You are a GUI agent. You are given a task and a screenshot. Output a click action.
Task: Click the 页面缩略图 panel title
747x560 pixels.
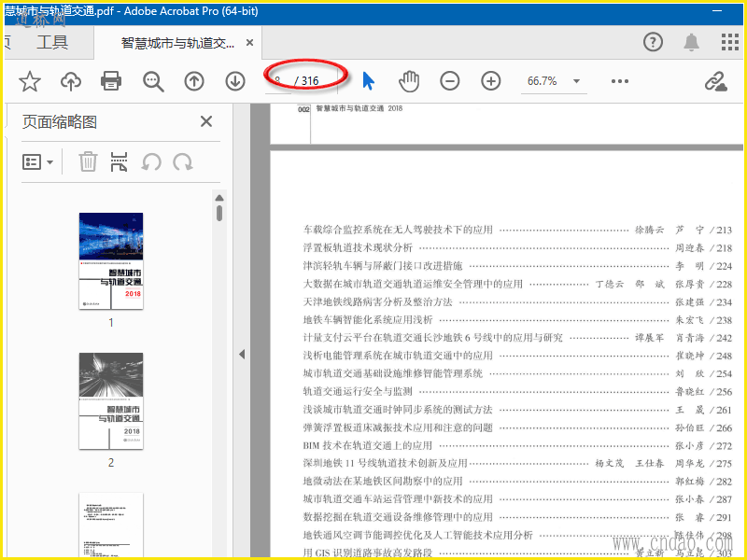pos(60,122)
